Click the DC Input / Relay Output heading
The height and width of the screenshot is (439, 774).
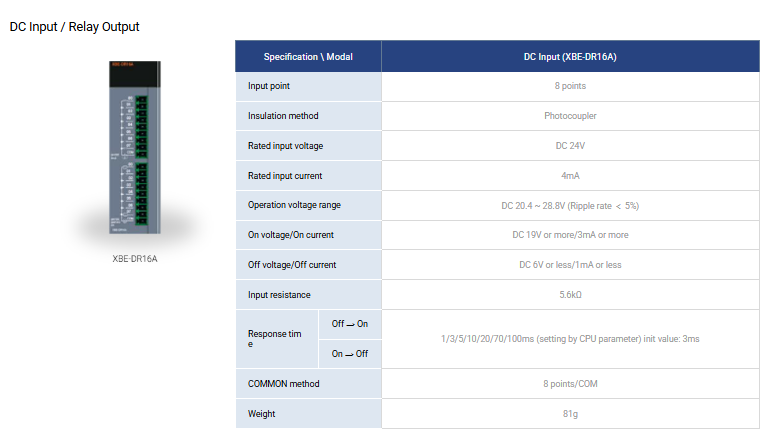(75, 26)
